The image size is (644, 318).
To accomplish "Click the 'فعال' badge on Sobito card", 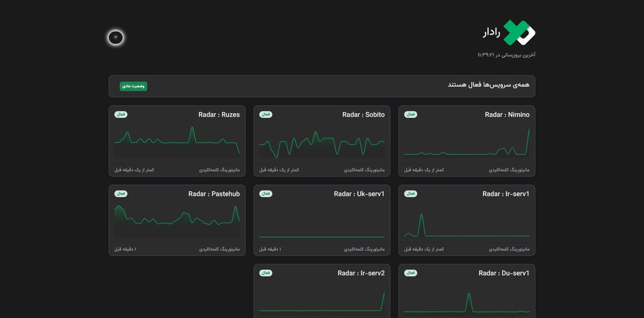I will coord(266,114).
